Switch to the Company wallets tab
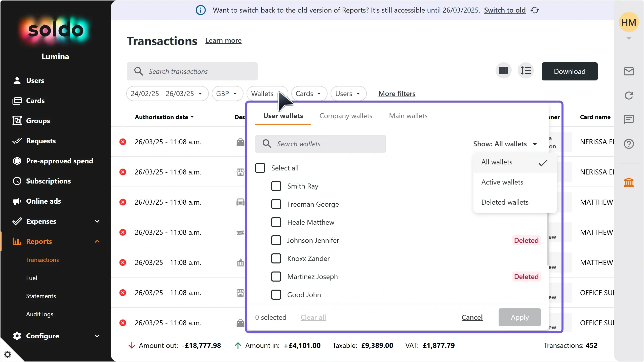The height and width of the screenshot is (362, 644). coord(346,116)
